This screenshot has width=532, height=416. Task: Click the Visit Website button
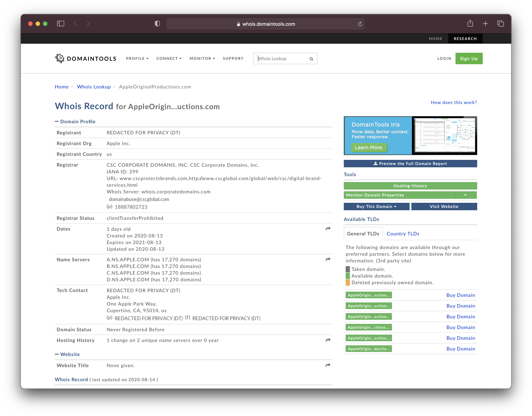click(444, 207)
